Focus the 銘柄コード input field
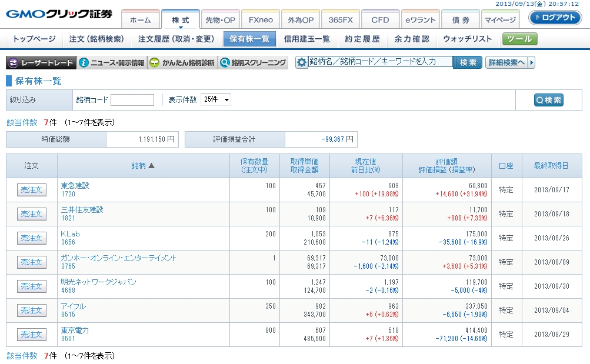The image size is (590, 364). tap(132, 100)
